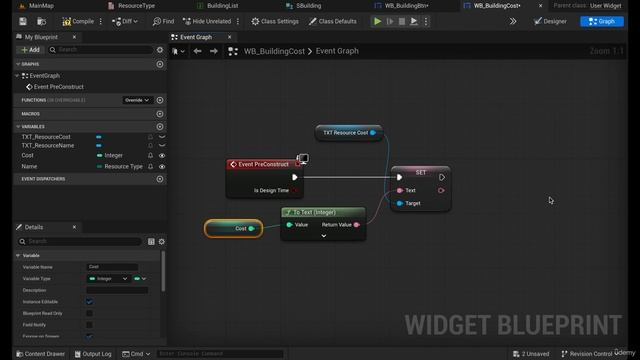Collapse the Variables section
The width and height of the screenshot is (640, 360).
(x=18, y=127)
